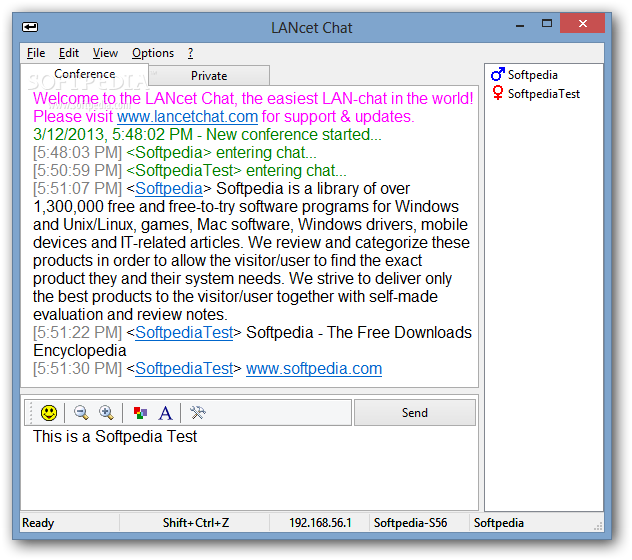
Task: Open the tools settings icon
Action: tap(198, 412)
